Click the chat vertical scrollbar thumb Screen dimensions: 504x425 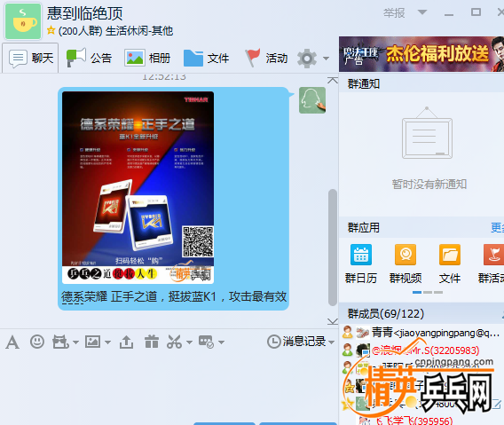click(333, 248)
